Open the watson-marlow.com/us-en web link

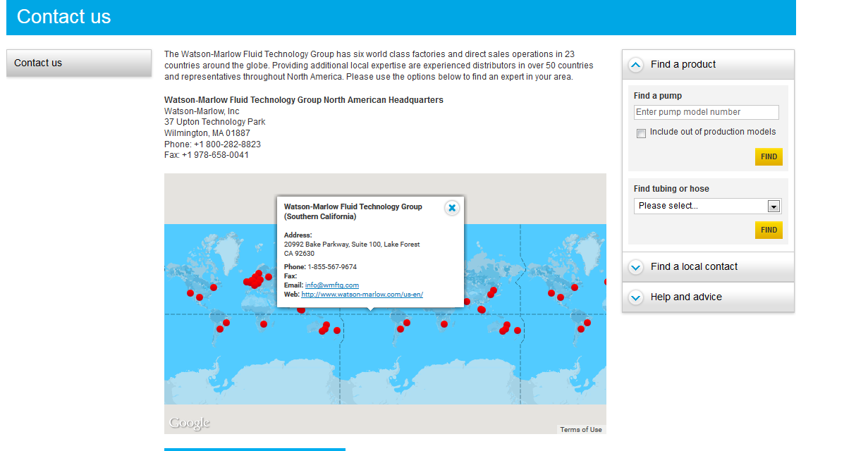click(362, 294)
